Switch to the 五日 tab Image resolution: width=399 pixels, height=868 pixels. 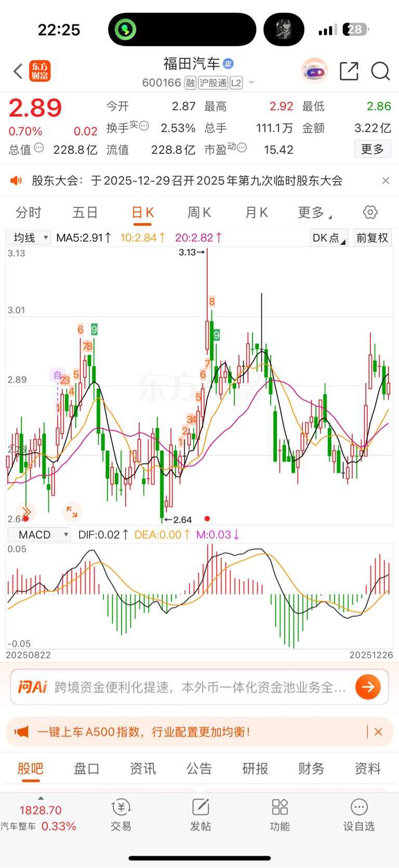[x=85, y=212]
